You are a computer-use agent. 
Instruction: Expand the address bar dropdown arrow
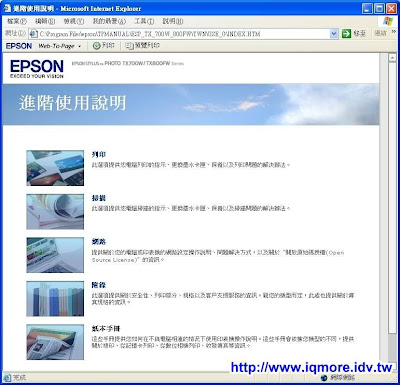pos(334,34)
